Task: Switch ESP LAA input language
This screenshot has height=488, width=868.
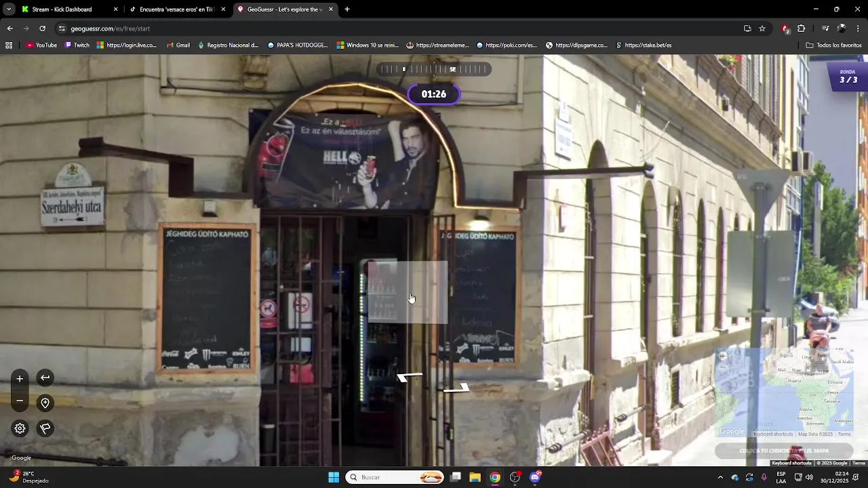Action: pyautogui.click(x=781, y=477)
